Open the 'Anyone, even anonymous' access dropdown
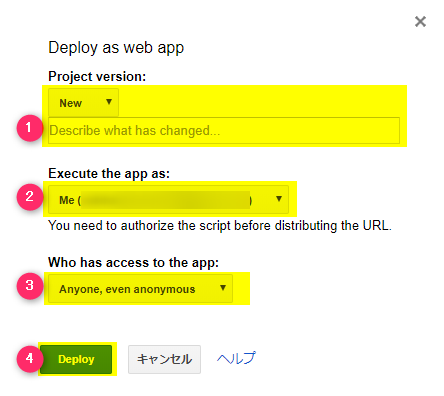Image resolution: width=444 pixels, height=396 pixels. (140, 289)
